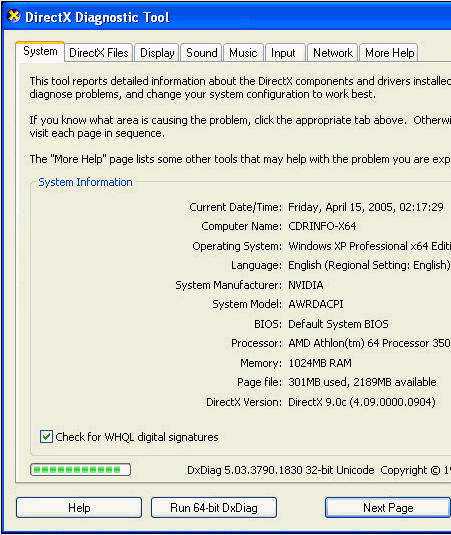This screenshot has height=535, width=451.
Task: Click Windows XP Professional x64 value
Action: click(x=369, y=246)
